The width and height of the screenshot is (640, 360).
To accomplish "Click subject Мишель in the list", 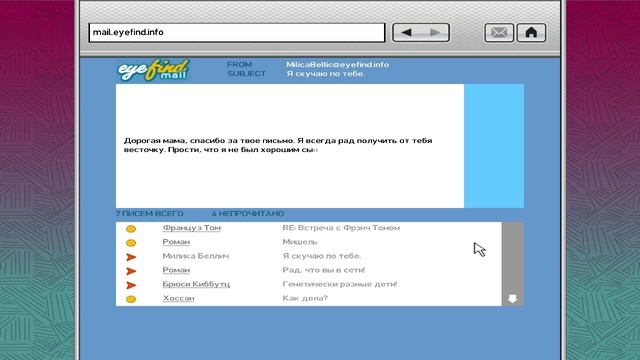I will 300,242.
